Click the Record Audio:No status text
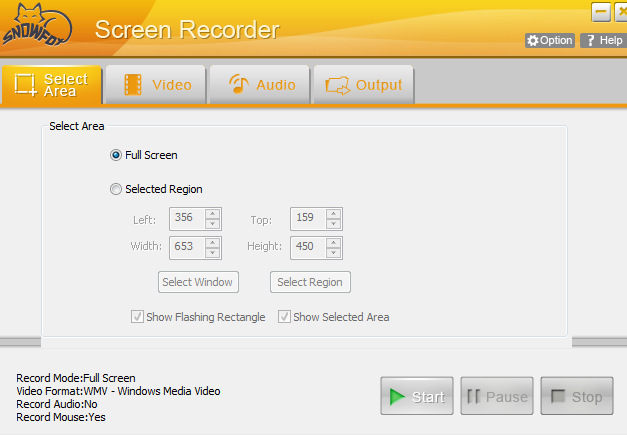The height and width of the screenshot is (435, 627). (x=57, y=404)
